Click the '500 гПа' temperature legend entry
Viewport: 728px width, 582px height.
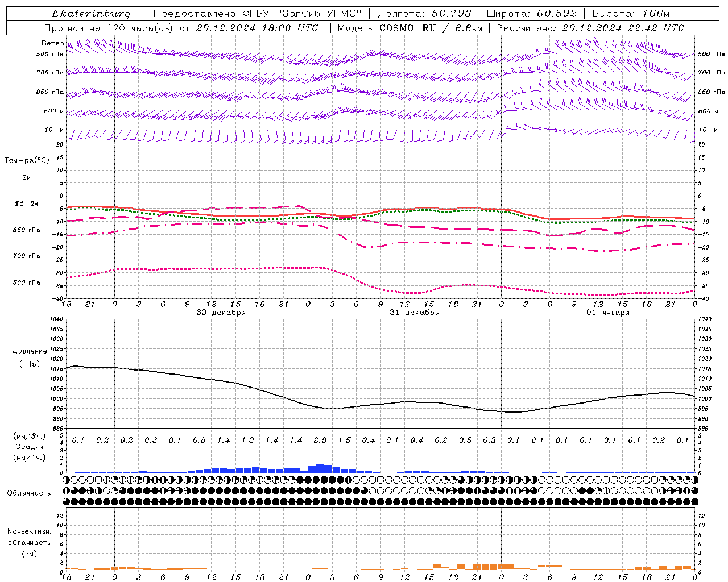tap(27, 282)
